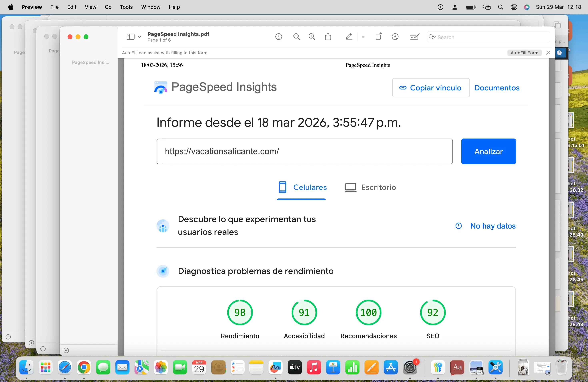This screenshot has width=588, height=382.
Task: Click the date and time in menu bar
Action: coord(558,7)
